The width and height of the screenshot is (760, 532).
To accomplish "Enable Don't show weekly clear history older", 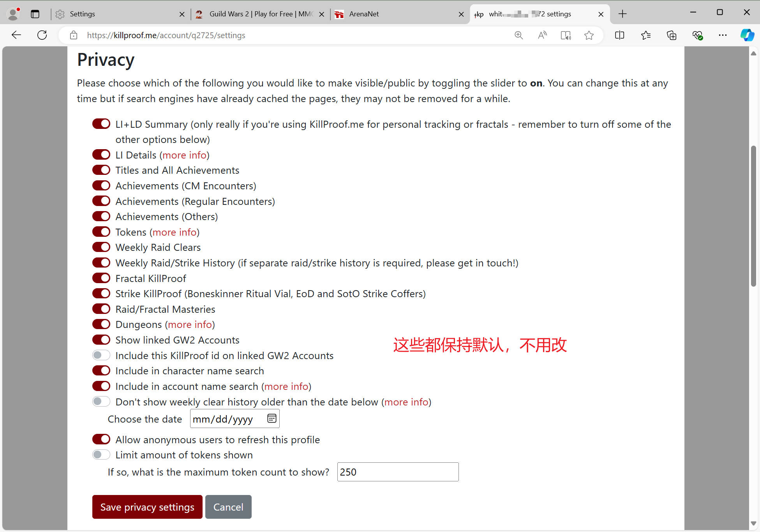I will coord(101,402).
